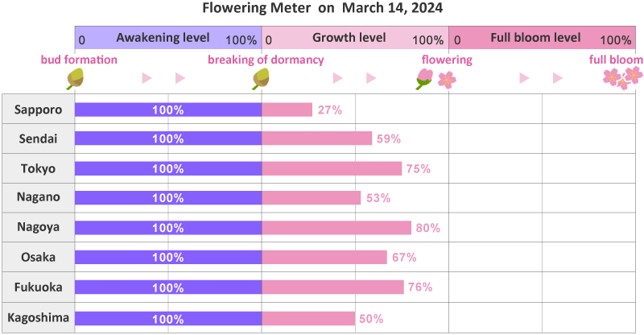The image size is (644, 335).
Task: Click the Sapporo city label
Action: 38,110
